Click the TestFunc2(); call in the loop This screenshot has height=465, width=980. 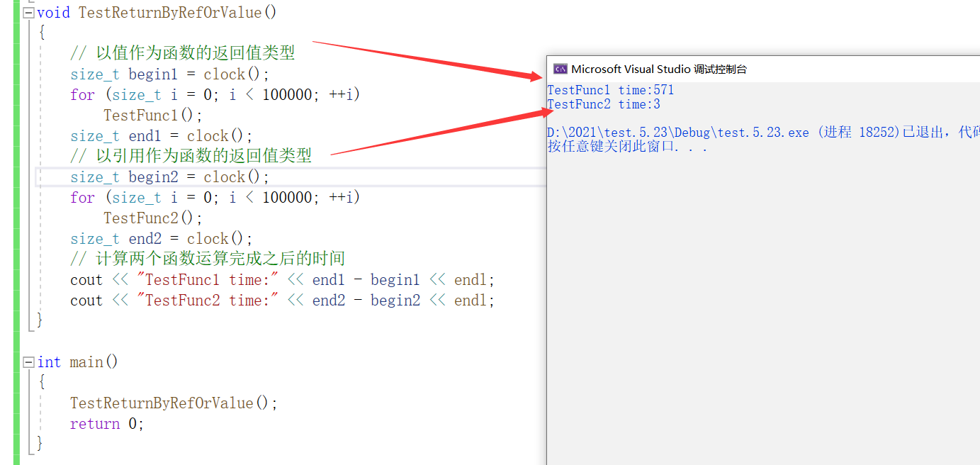pos(153,218)
